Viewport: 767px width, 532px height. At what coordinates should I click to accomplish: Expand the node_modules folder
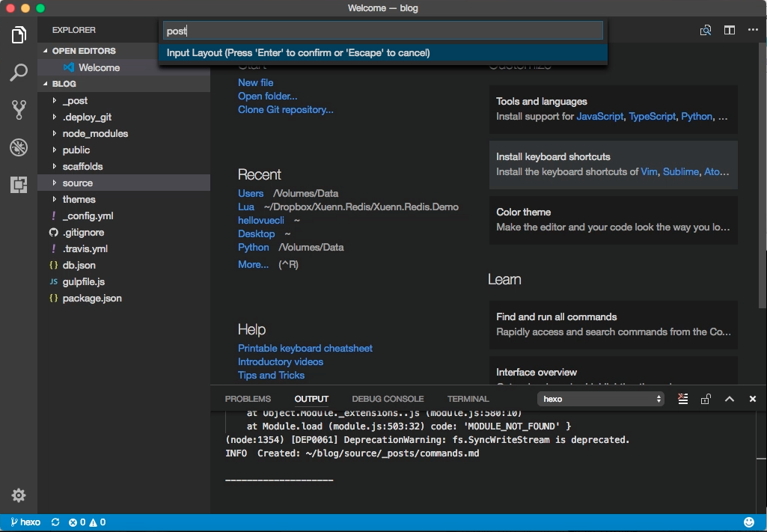(x=123, y=133)
